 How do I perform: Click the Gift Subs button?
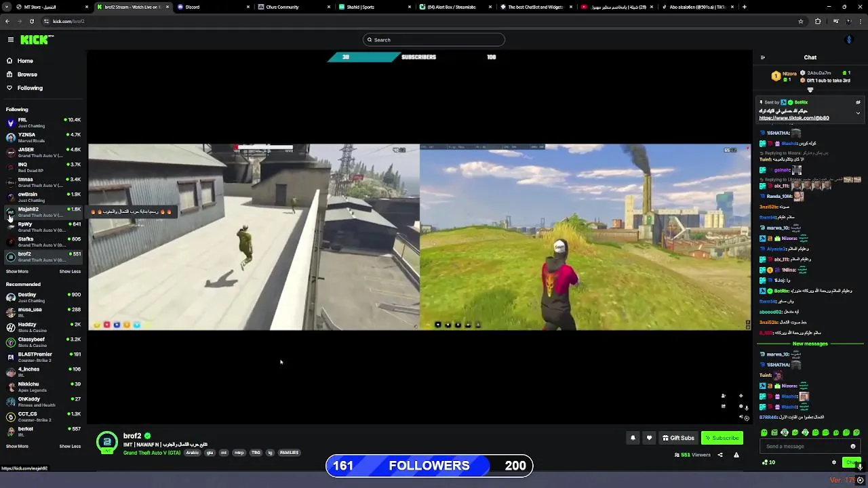coord(678,438)
